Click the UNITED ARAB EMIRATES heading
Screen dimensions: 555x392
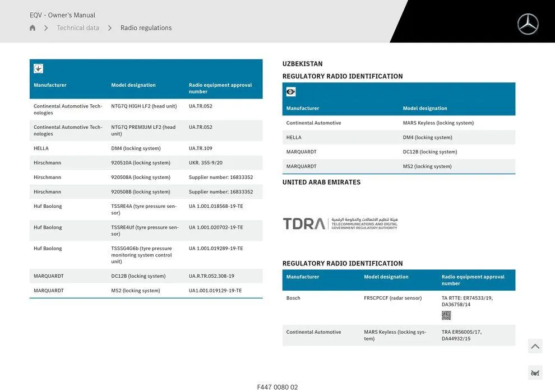[322, 181]
